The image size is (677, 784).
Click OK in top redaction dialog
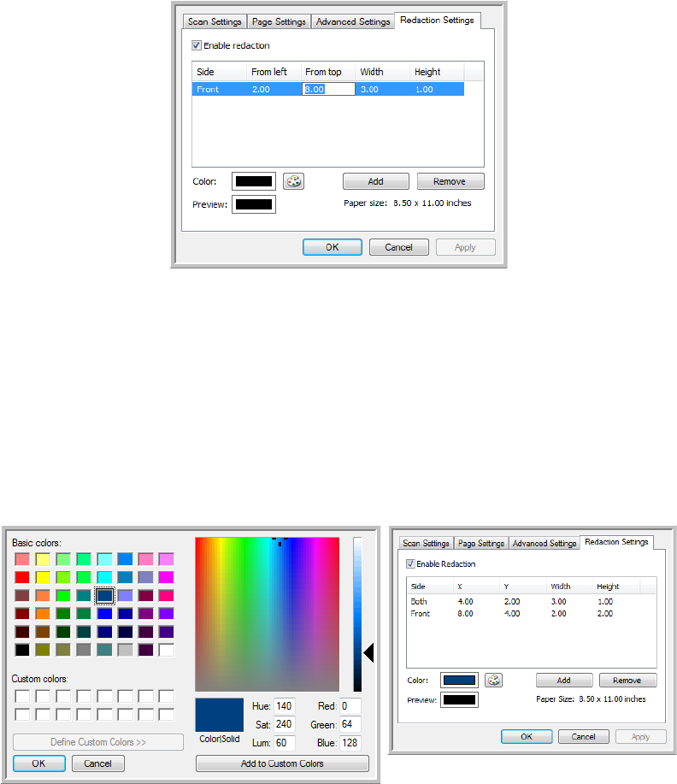click(x=332, y=247)
